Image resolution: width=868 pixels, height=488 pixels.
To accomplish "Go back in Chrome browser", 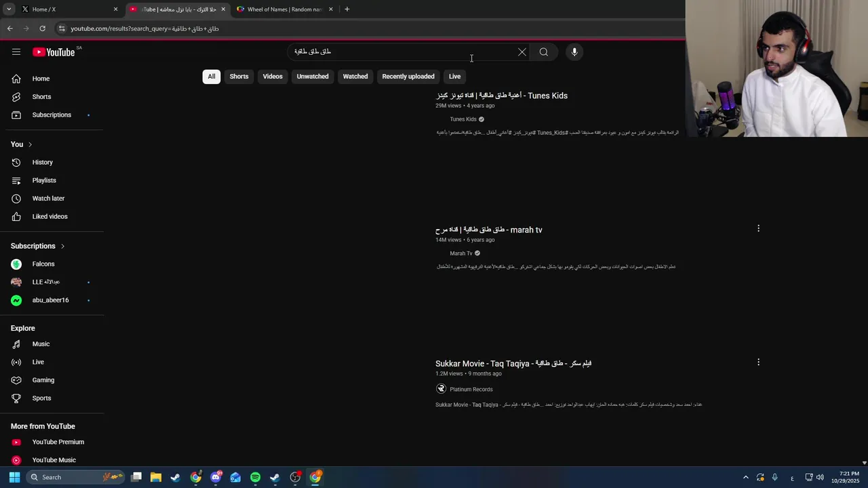I will coord(9,28).
